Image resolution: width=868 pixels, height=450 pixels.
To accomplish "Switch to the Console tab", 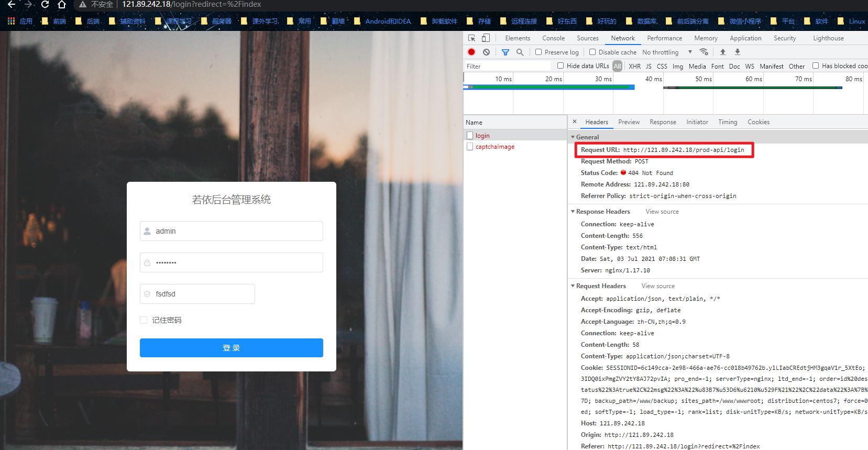I will tap(553, 38).
